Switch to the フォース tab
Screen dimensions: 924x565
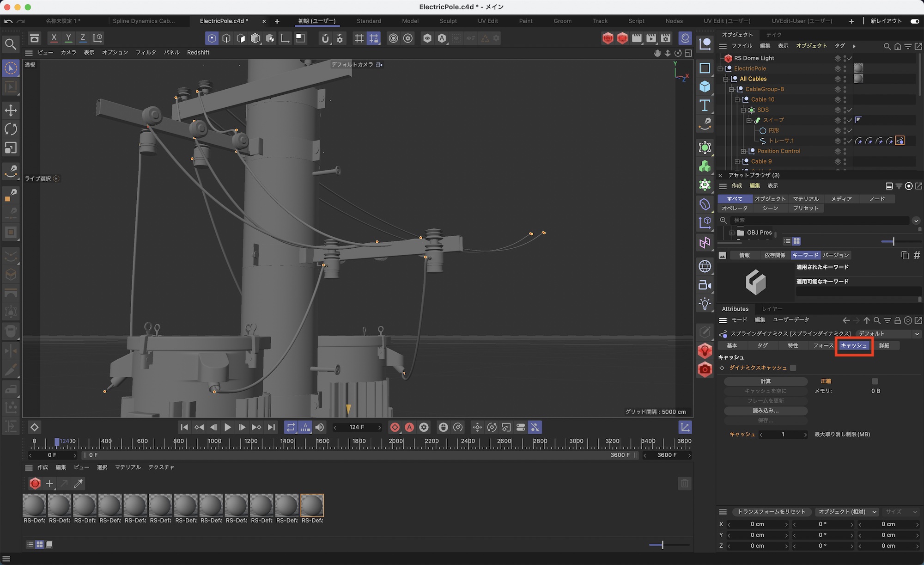tap(823, 345)
